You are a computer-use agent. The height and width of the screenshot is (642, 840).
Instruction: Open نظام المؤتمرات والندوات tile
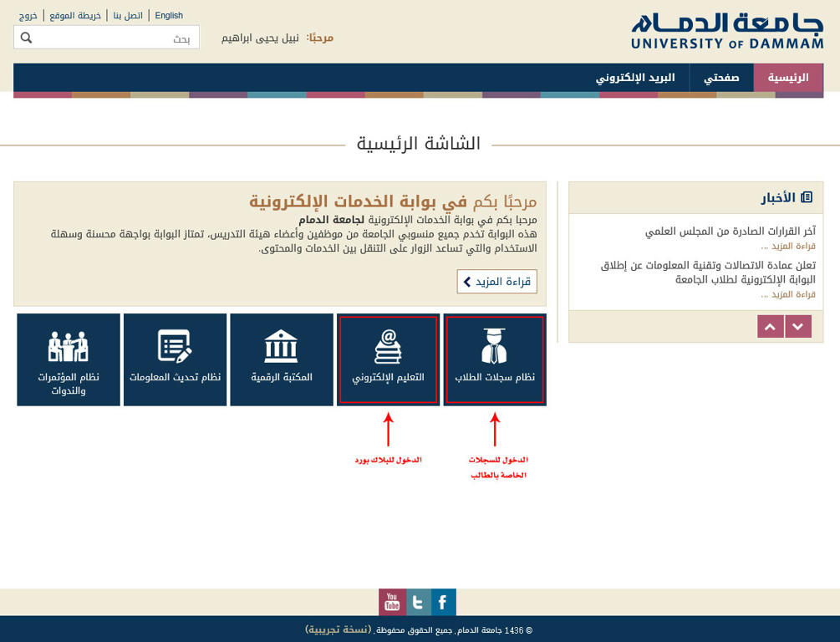[x=69, y=359]
